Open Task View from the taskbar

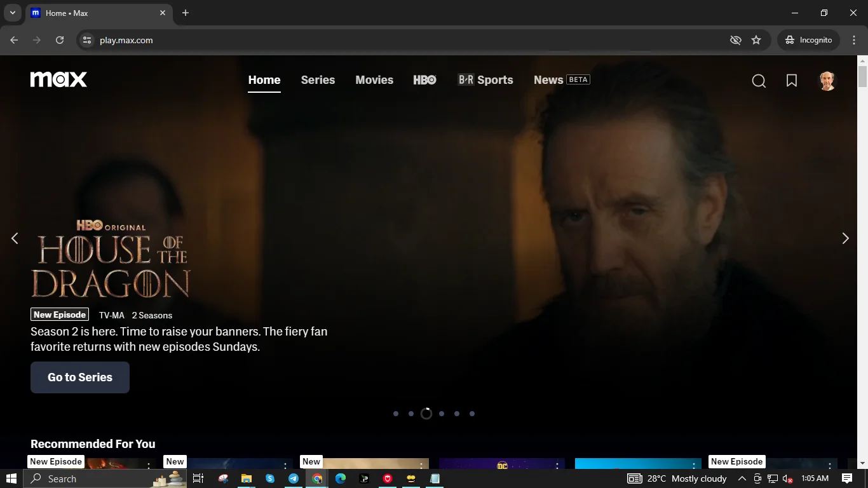[x=198, y=478]
